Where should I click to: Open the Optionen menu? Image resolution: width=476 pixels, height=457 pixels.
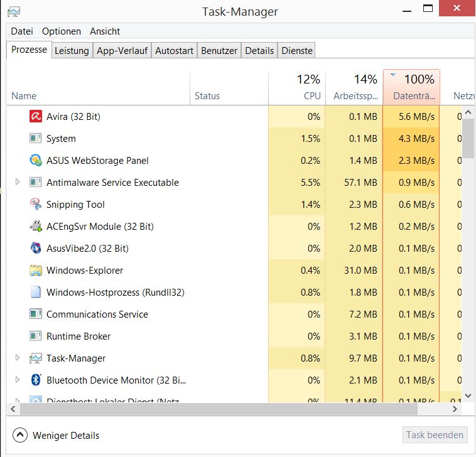[62, 31]
